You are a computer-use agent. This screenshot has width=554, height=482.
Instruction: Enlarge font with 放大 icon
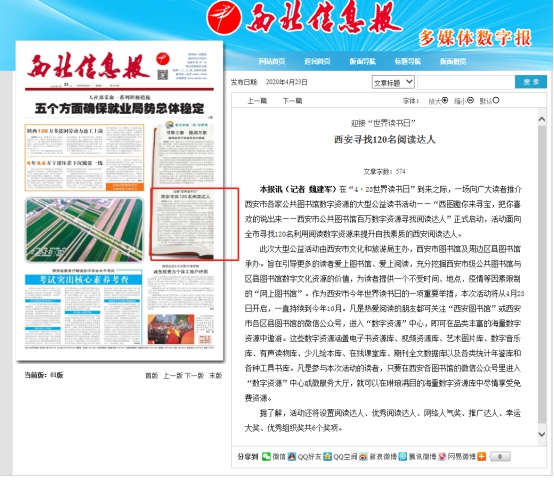click(444, 100)
